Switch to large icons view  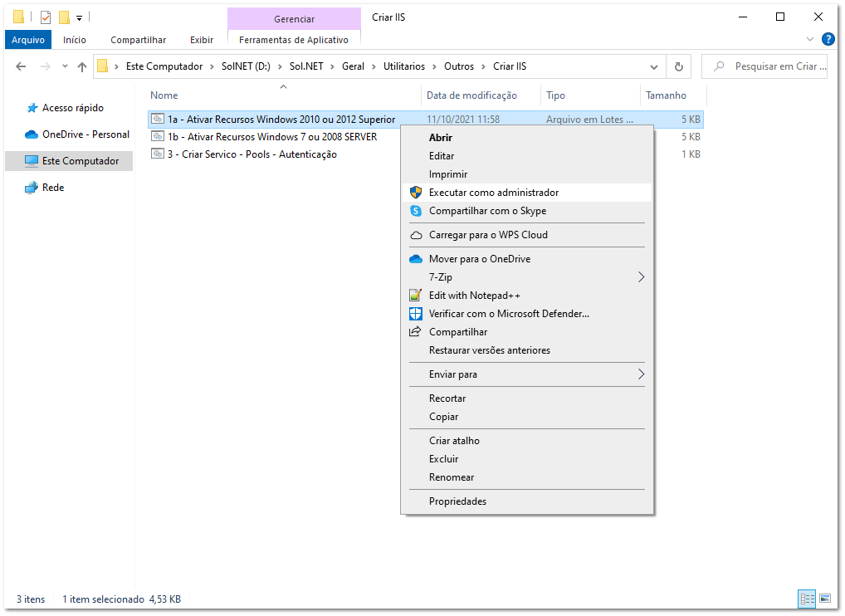825,598
